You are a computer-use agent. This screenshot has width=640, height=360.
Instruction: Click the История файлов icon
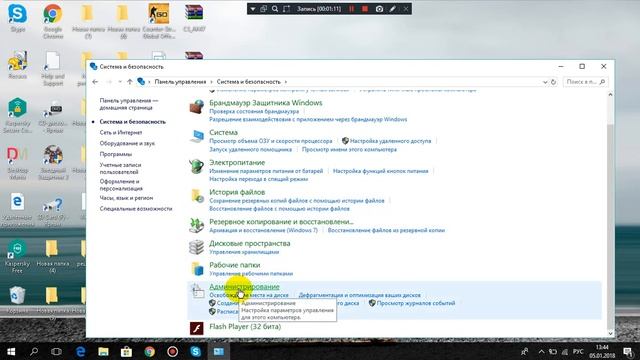pyautogui.click(x=196, y=196)
